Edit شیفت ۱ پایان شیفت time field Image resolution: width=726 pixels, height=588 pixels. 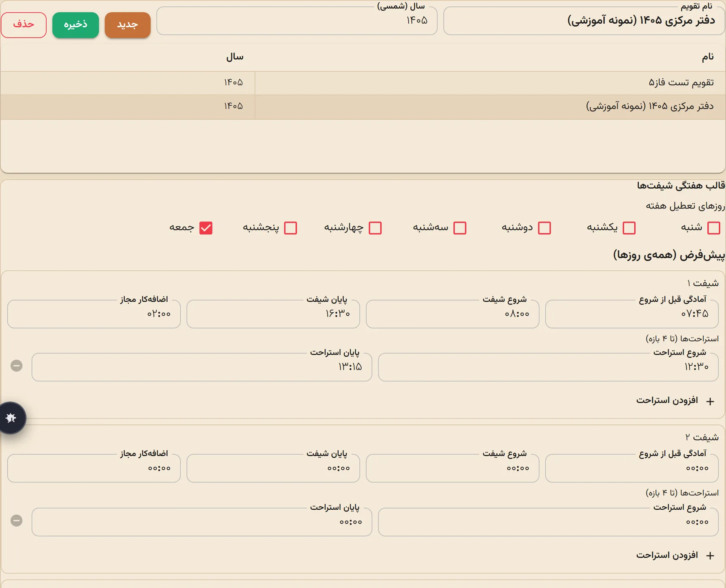[273, 314]
